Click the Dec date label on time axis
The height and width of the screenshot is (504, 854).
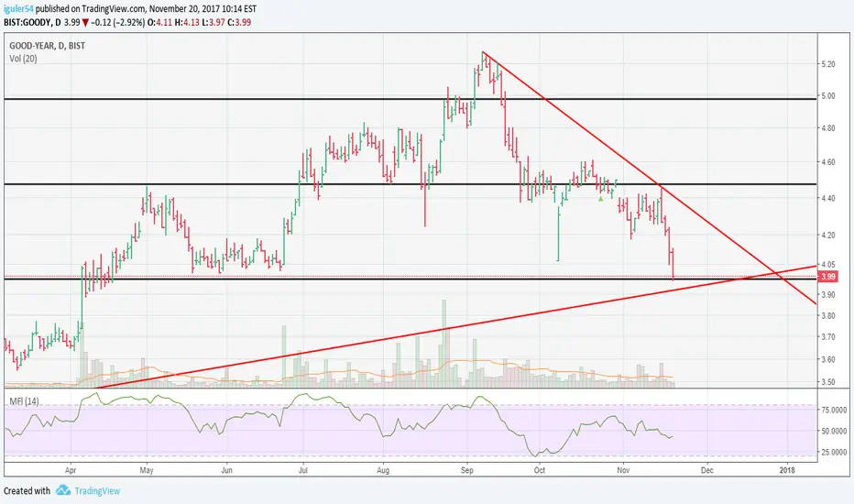tap(707, 470)
